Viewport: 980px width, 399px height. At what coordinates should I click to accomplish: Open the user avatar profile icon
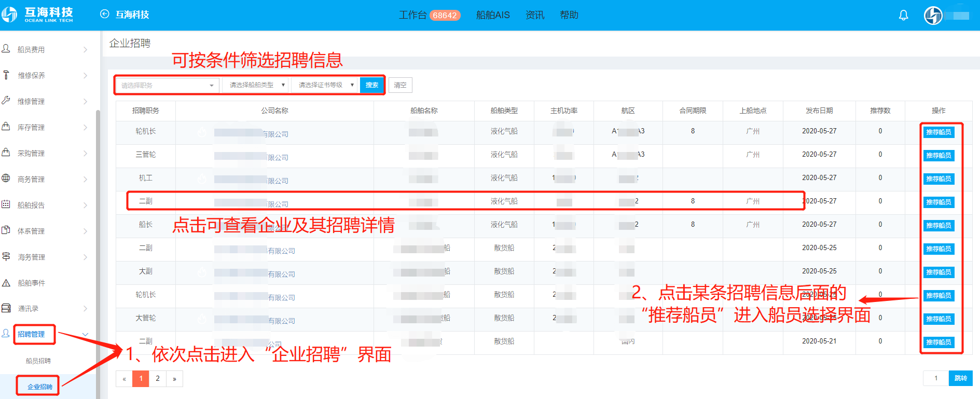click(933, 15)
